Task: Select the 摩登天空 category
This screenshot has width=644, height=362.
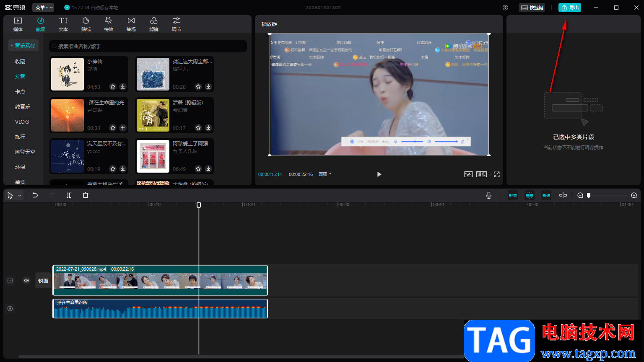Action: [25, 152]
